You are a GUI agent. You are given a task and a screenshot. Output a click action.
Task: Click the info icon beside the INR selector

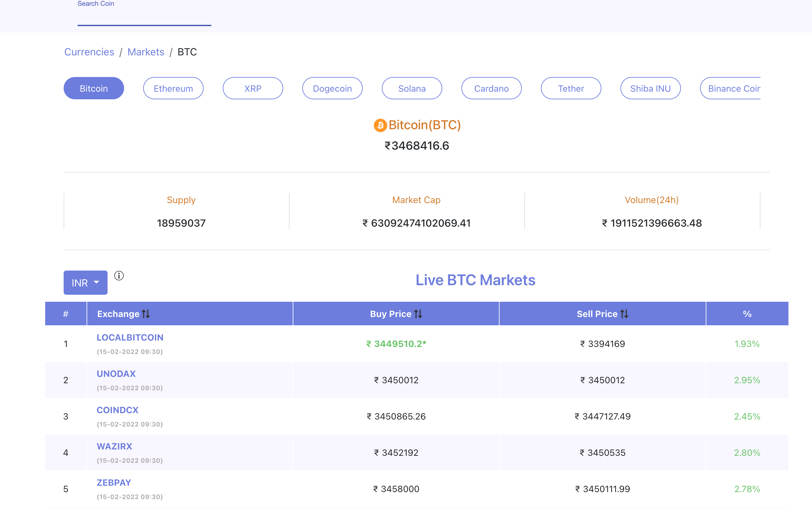tap(119, 276)
